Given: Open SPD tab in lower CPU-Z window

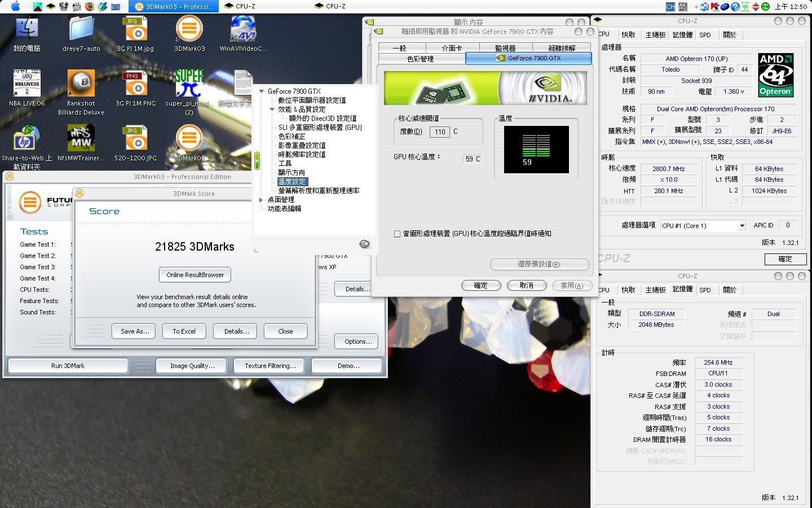Looking at the screenshot, I should click(705, 290).
